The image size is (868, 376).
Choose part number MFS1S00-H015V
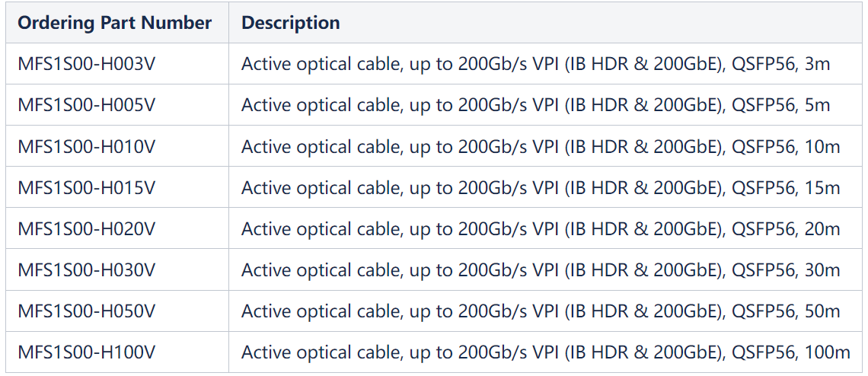point(87,187)
